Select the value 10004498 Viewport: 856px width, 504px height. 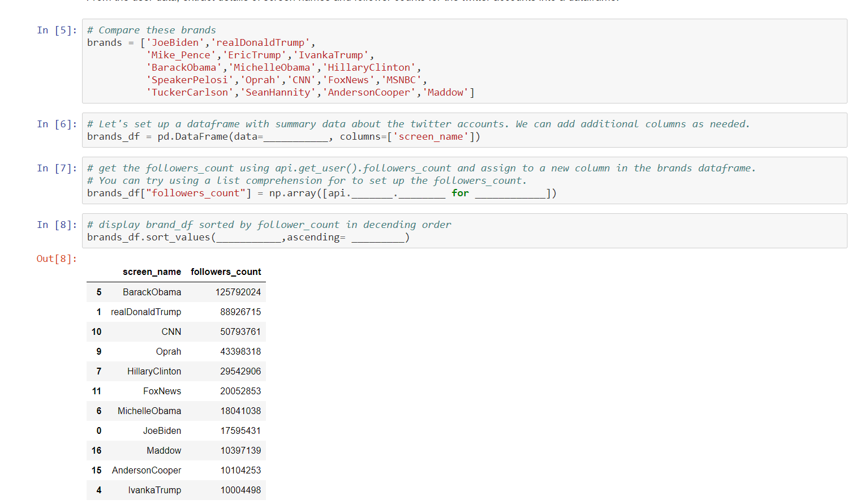coord(240,490)
